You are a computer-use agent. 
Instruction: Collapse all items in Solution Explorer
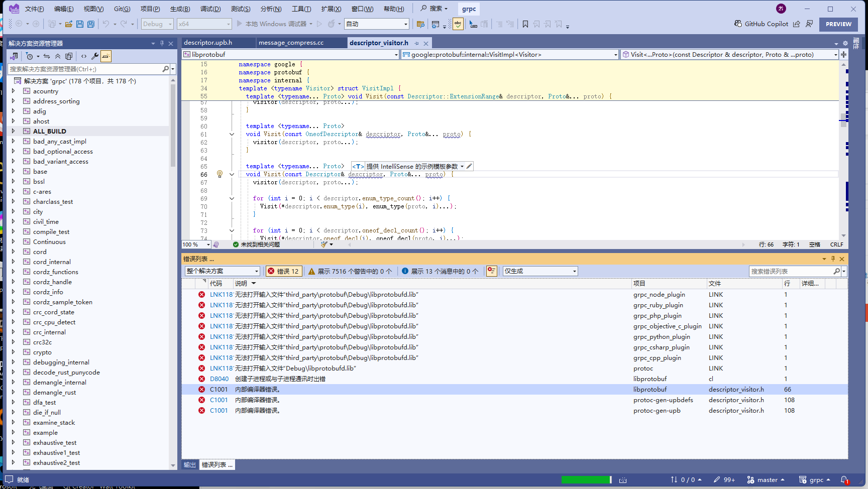[58, 56]
